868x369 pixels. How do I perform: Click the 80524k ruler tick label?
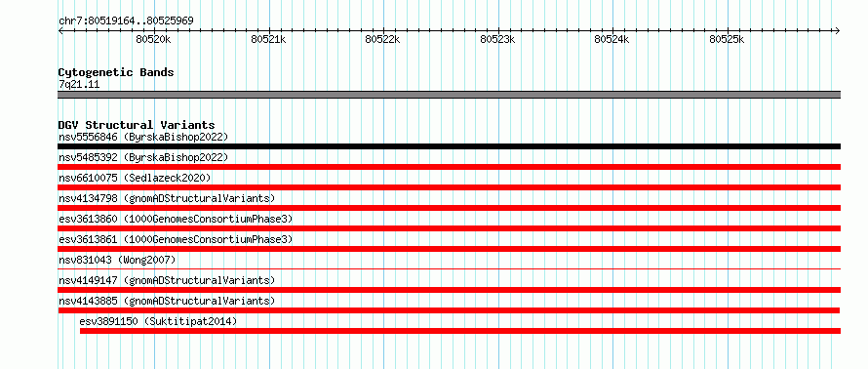point(612,39)
